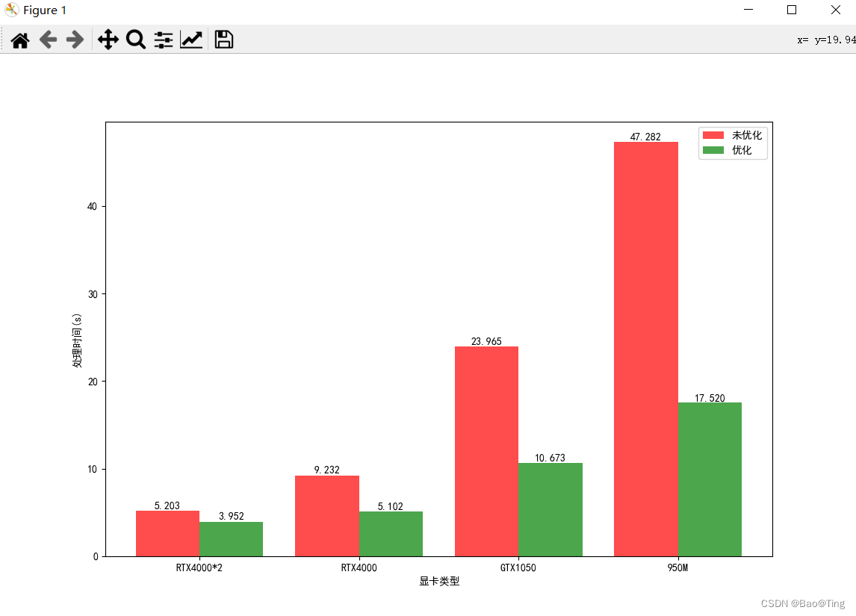Save the figure with the disk icon
The width and height of the screenshot is (856, 616).
tap(224, 40)
